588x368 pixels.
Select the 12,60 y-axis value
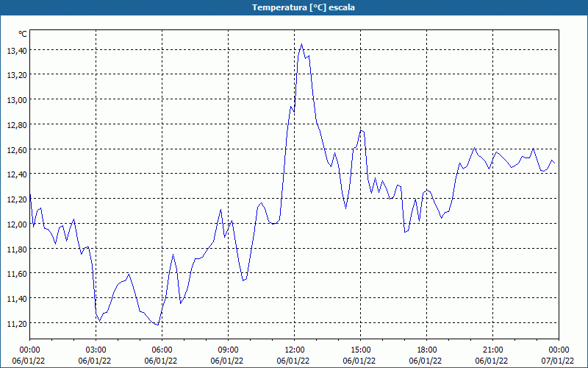17,150
